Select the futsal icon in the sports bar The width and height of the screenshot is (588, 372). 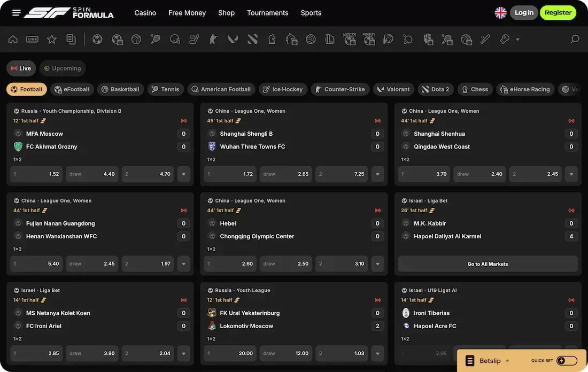point(388,39)
